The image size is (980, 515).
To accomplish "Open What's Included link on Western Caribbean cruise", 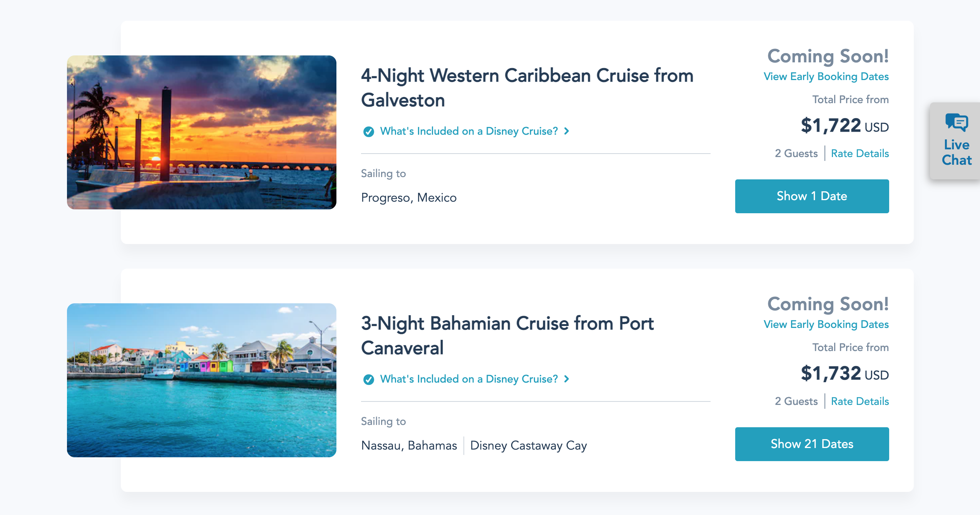I will click(468, 131).
